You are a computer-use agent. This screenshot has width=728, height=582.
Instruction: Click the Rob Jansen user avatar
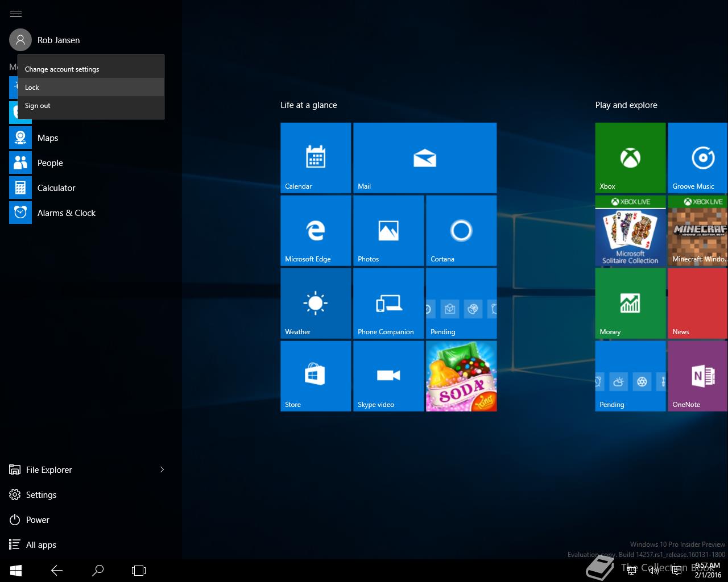coord(20,40)
